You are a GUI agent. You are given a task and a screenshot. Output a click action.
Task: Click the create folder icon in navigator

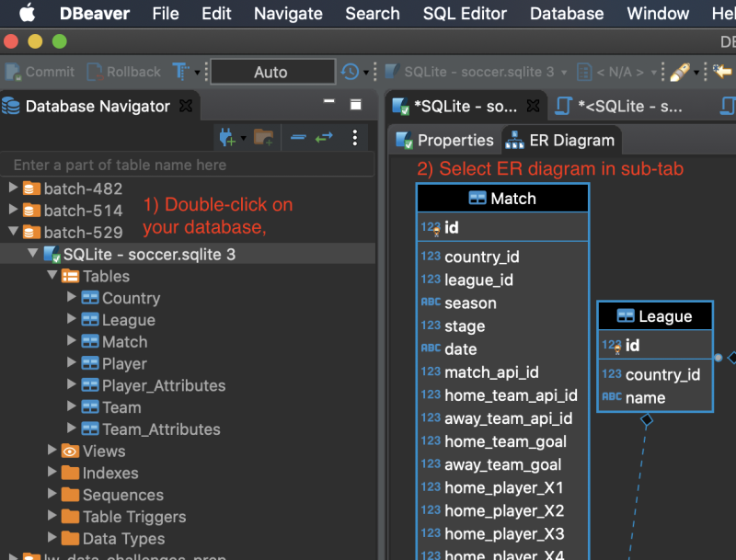click(263, 137)
